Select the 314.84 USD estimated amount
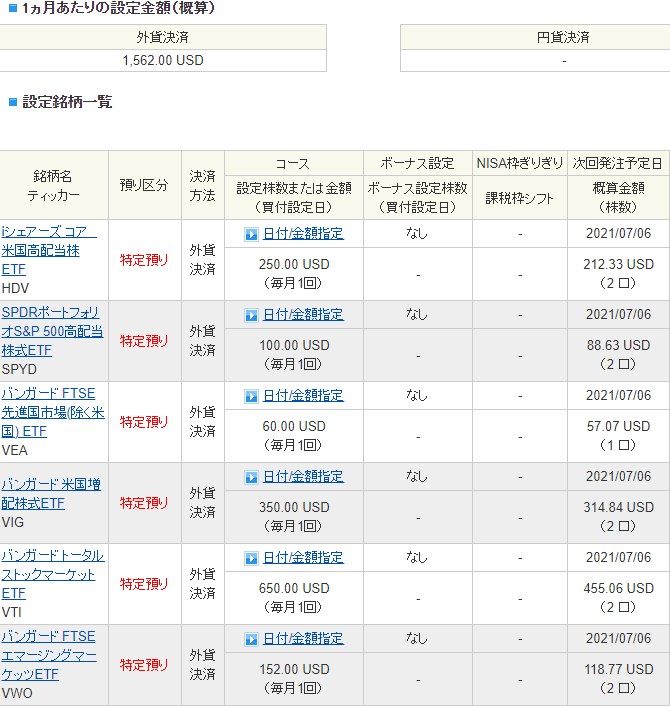 coord(619,507)
